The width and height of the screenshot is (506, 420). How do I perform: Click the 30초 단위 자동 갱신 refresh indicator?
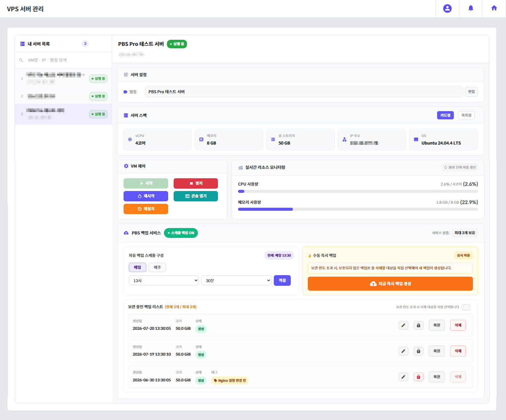pos(460,167)
